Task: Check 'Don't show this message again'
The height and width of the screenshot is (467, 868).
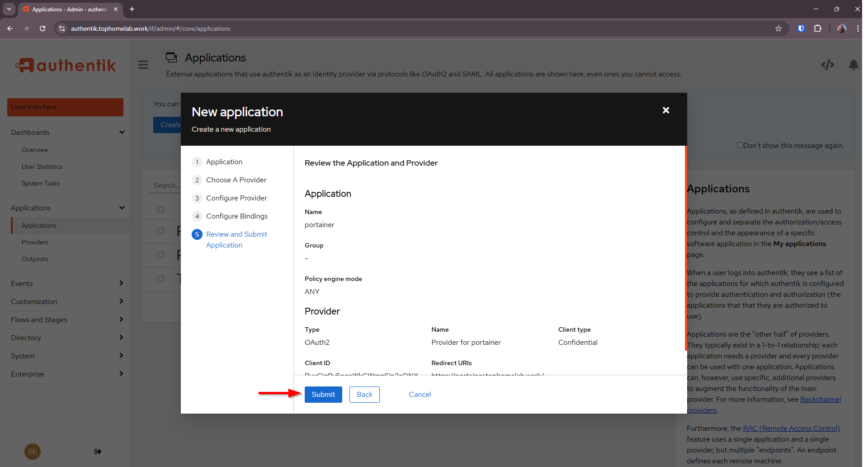Action: [740, 145]
